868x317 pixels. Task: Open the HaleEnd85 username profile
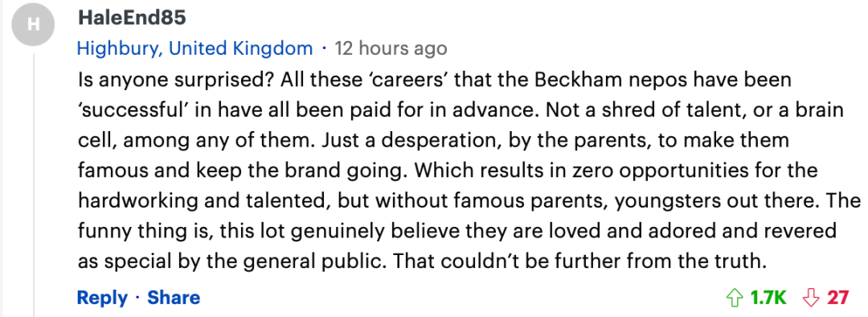point(132,18)
